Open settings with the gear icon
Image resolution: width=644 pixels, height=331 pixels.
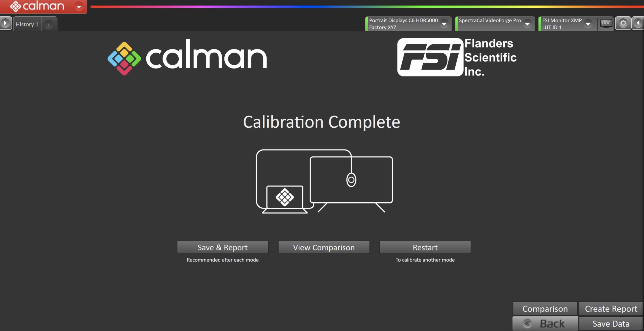pos(623,23)
